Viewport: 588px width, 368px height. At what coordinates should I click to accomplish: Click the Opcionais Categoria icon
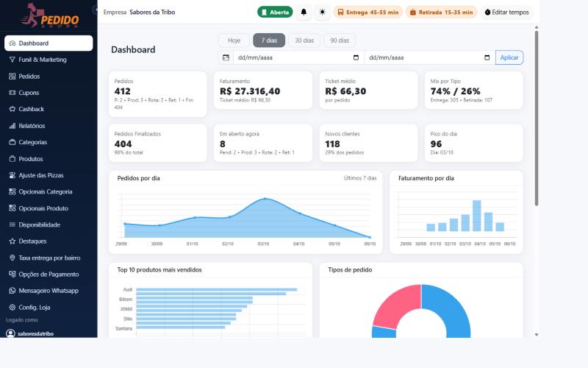(12, 192)
